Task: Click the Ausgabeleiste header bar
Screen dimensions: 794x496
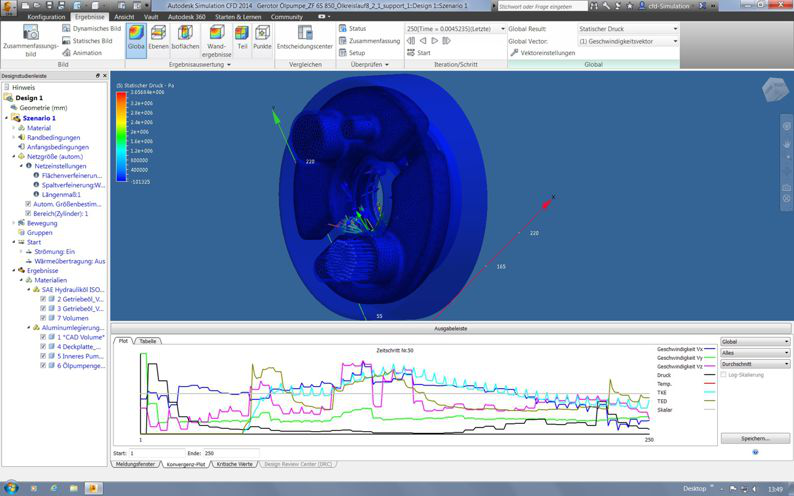Action: pyautogui.click(x=451, y=328)
